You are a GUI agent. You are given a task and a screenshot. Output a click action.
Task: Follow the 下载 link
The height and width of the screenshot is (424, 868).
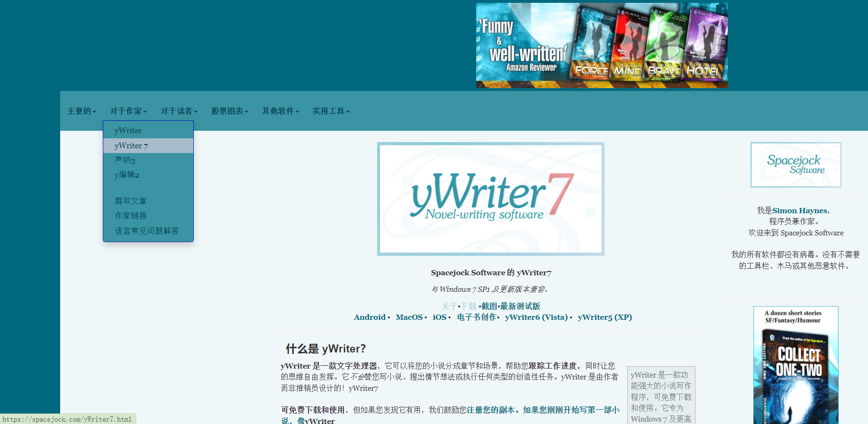469,307
